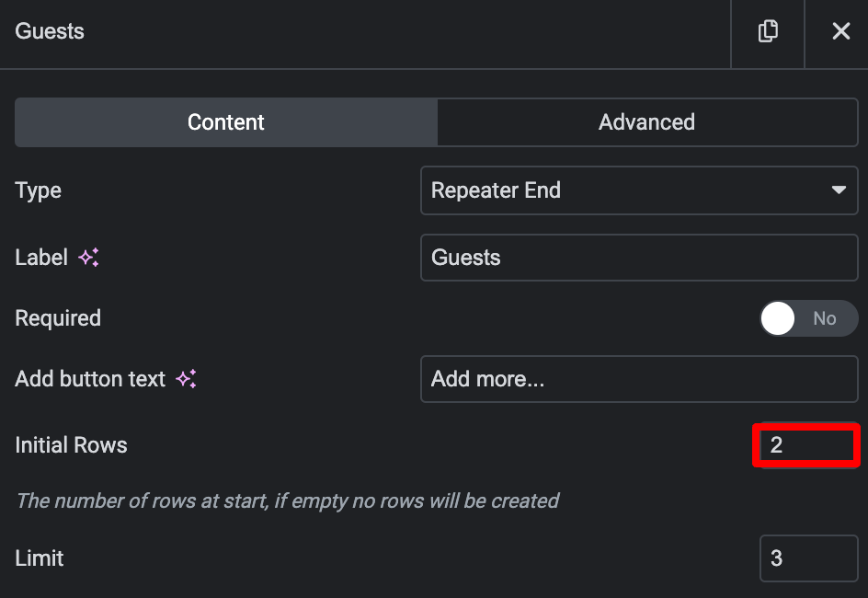
Task: Focus the Initial Rows number field
Action: pyautogui.click(x=806, y=445)
